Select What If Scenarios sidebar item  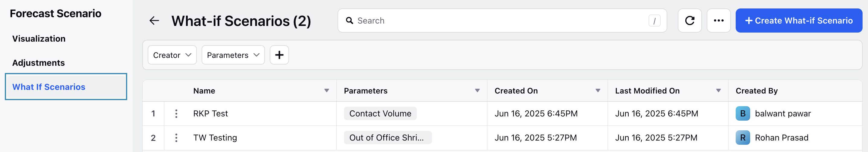coord(66,87)
